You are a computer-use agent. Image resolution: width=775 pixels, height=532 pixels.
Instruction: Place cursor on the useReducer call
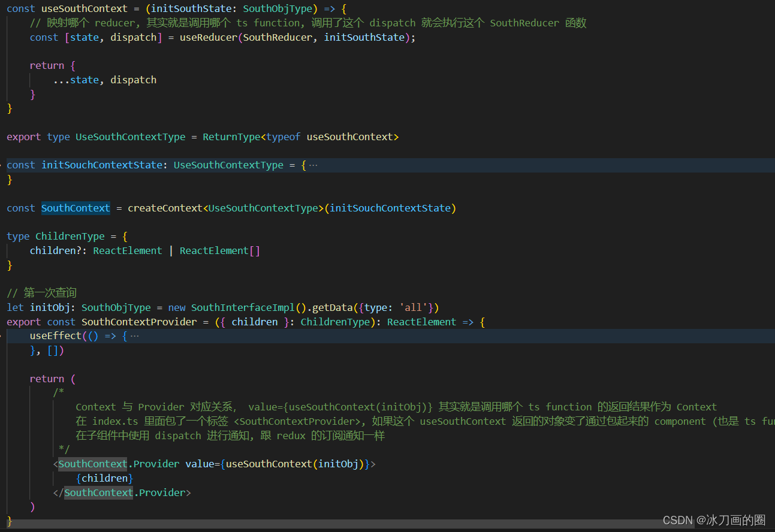(x=208, y=37)
